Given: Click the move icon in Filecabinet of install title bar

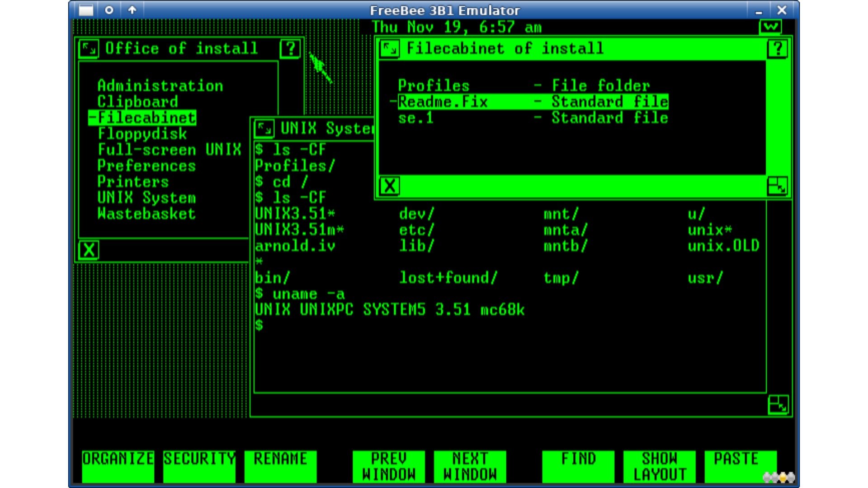Looking at the screenshot, I should coord(390,49).
